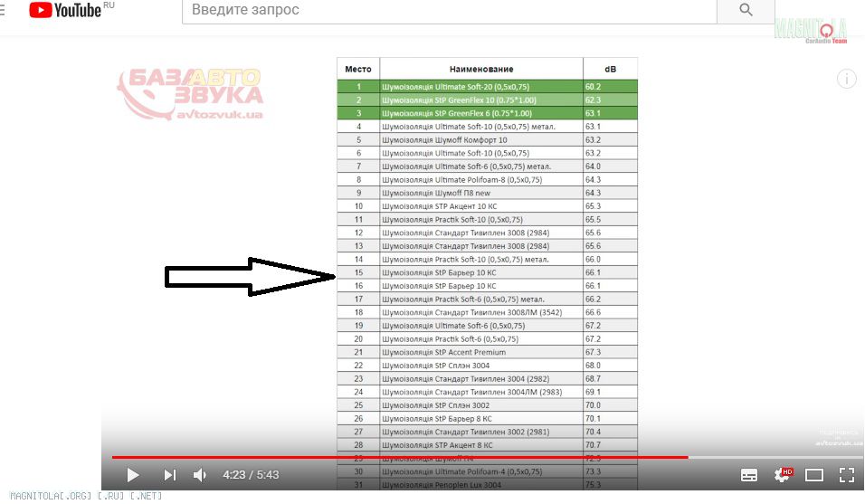Screen dimensions: 865x504
Task: Seek on the red progress bar
Action: pos(400,457)
